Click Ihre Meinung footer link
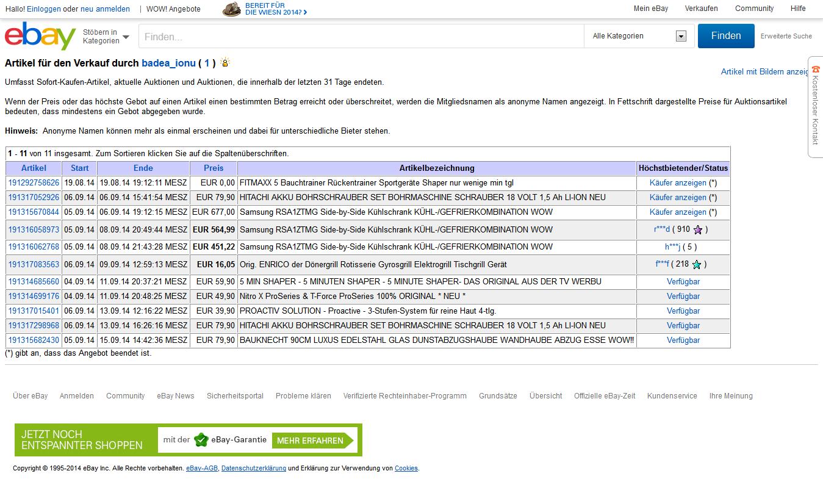823x504 pixels. pos(731,396)
